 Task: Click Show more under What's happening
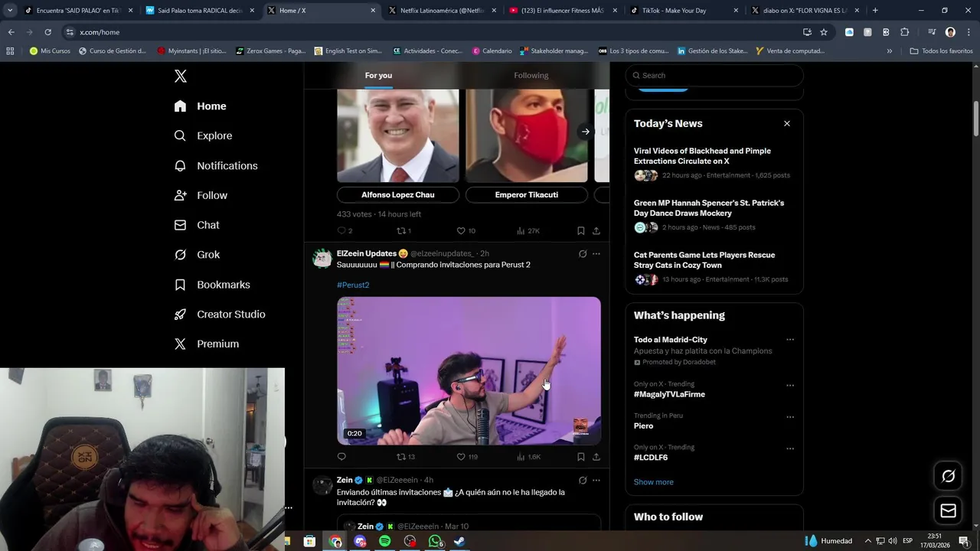tap(653, 482)
